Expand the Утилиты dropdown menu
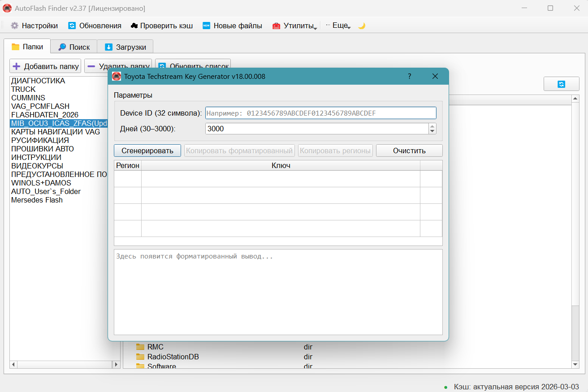The width and height of the screenshot is (588, 392). click(x=295, y=26)
